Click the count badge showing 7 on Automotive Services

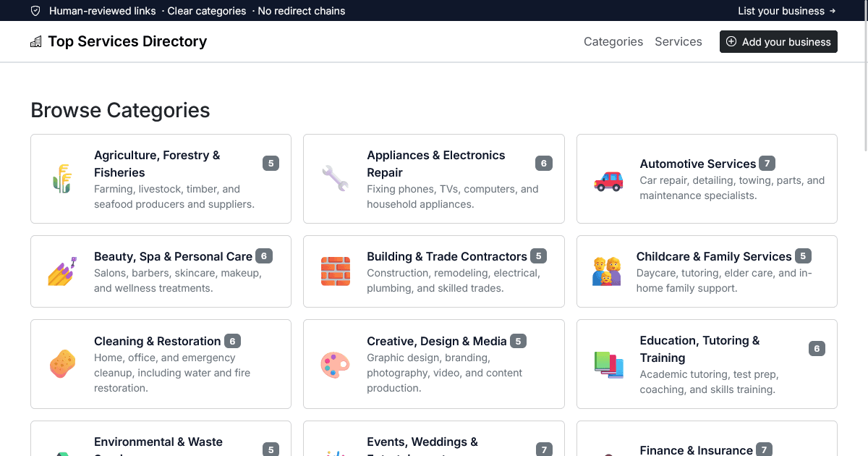coord(767,163)
